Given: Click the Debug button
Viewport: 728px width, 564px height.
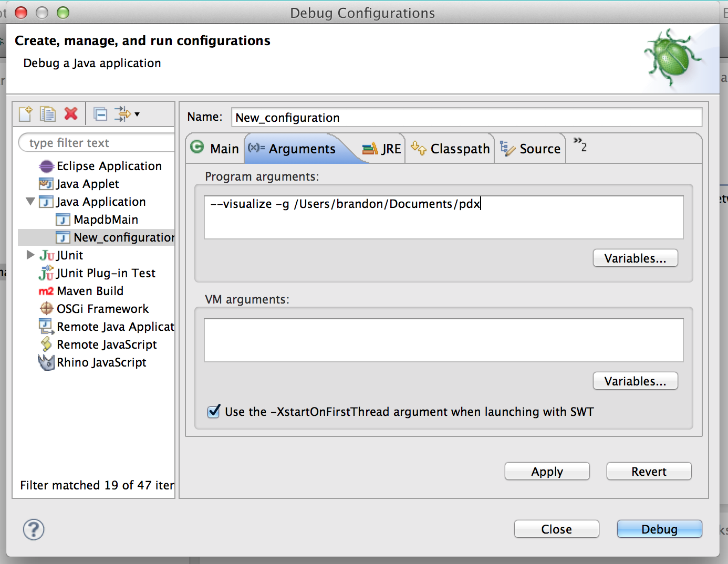Looking at the screenshot, I should coord(659,529).
